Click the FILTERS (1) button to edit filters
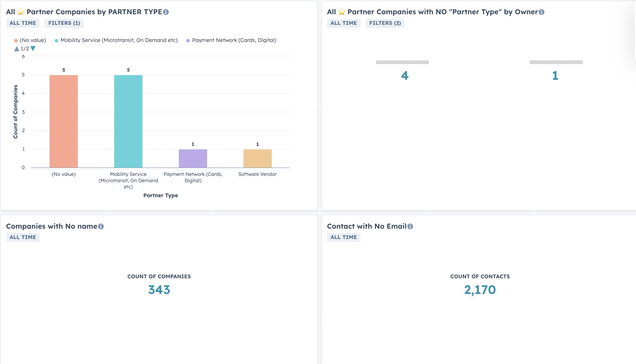The width and height of the screenshot is (636, 364). pos(65,23)
